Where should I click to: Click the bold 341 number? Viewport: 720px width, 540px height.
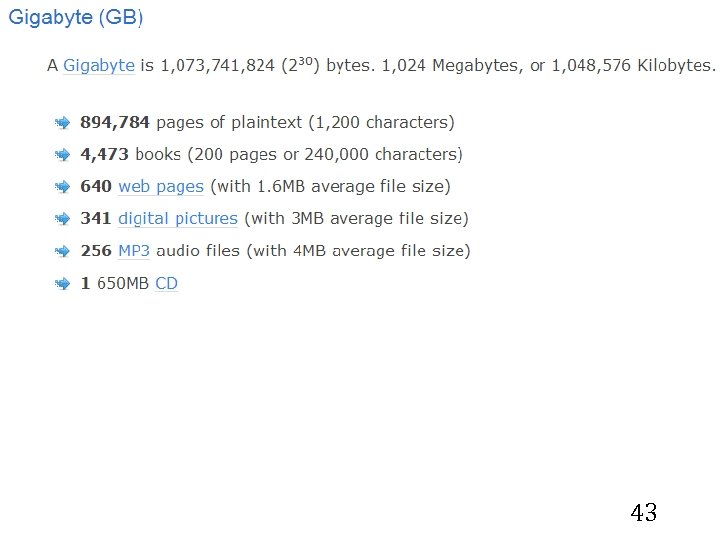coord(95,219)
